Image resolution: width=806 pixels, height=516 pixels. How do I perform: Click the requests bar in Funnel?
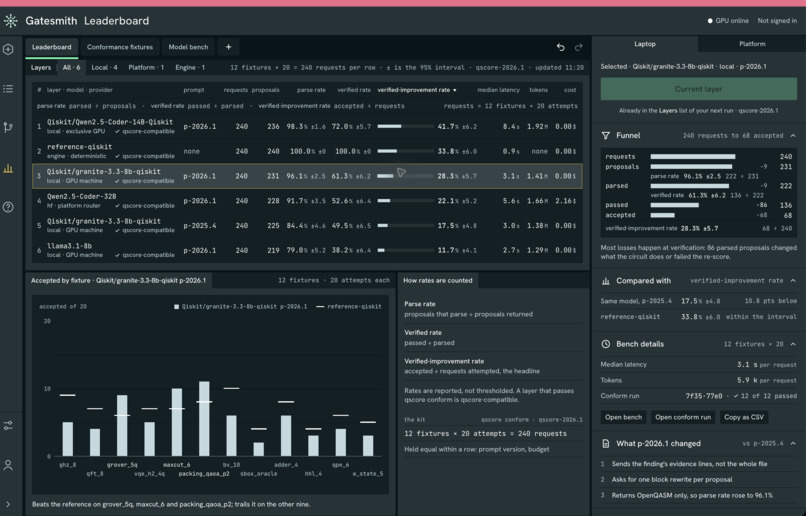[x=692, y=157]
